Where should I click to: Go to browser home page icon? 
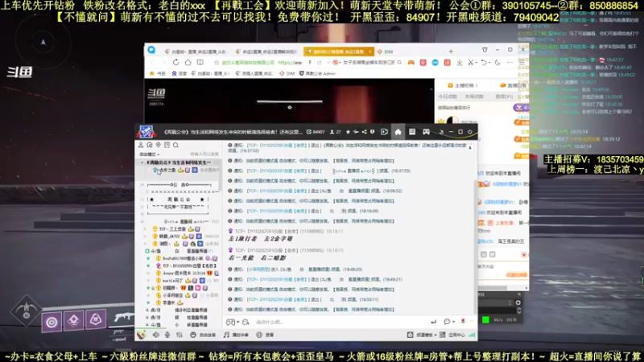(188, 63)
